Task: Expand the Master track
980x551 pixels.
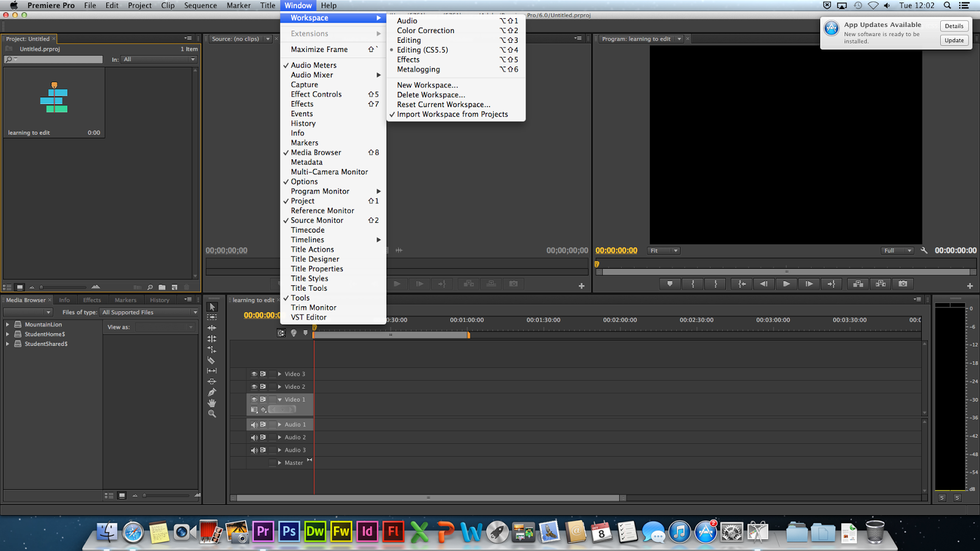Action: [x=279, y=463]
